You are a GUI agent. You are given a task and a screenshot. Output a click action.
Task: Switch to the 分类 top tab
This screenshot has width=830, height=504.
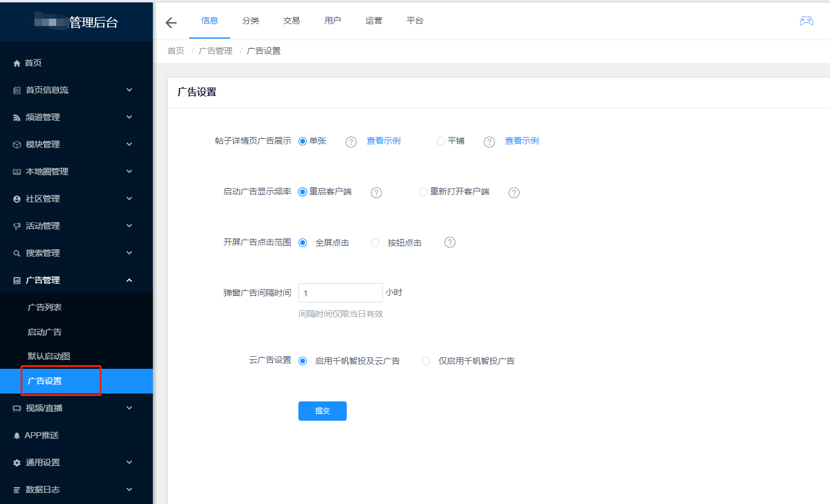[x=251, y=21]
